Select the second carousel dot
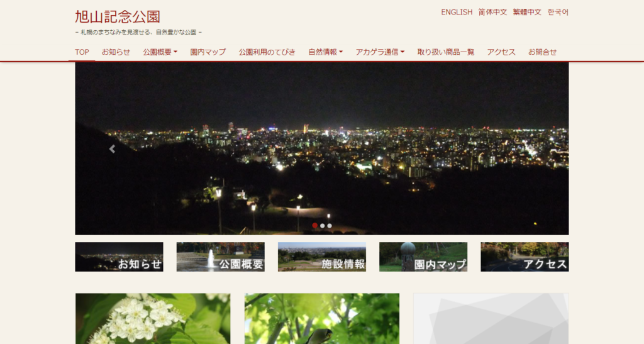 [x=322, y=225]
